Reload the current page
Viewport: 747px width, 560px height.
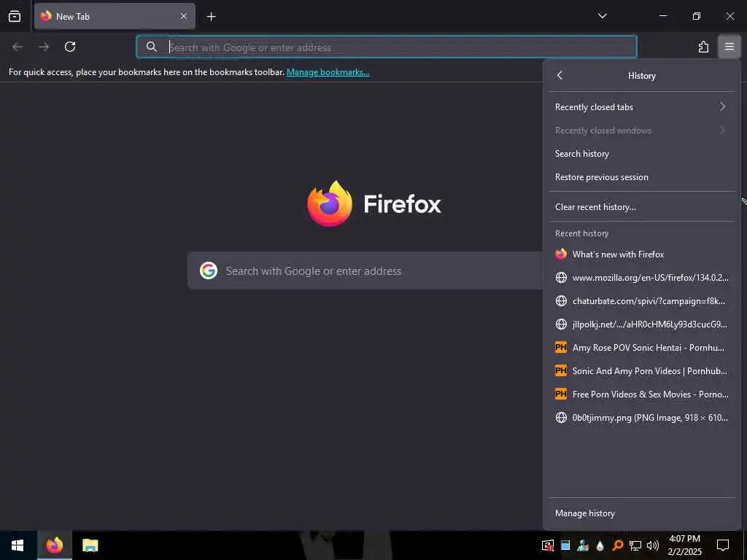click(70, 47)
